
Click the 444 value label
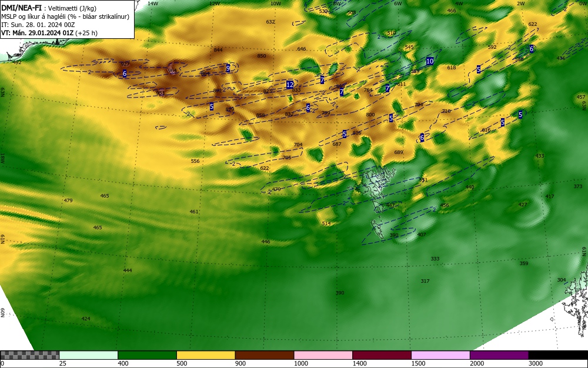pos(128,270)
